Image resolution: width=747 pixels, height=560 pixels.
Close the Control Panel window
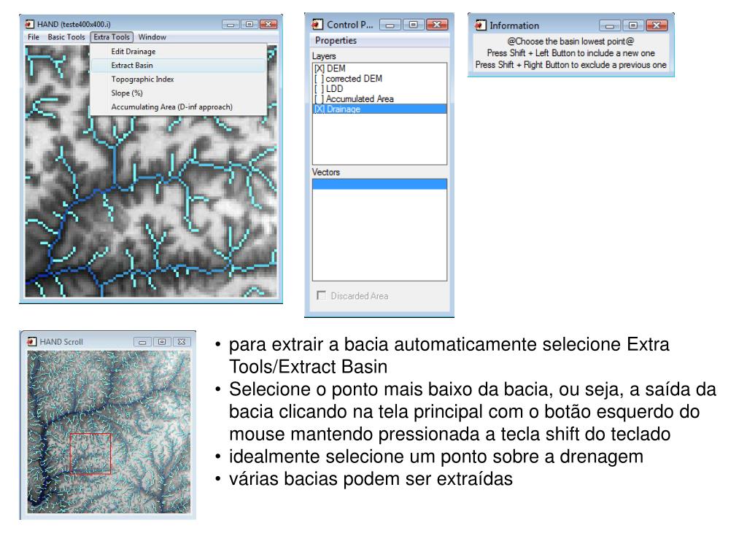pos(437,25)
